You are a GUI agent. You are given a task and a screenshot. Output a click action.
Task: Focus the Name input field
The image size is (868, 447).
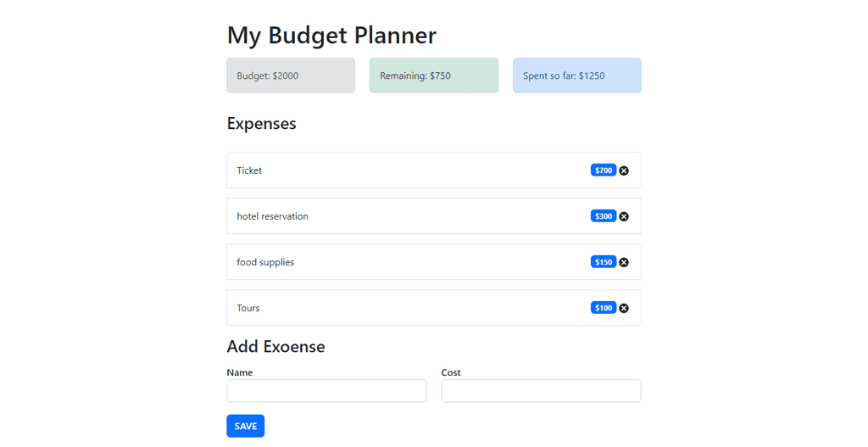[x=326, y=391]
